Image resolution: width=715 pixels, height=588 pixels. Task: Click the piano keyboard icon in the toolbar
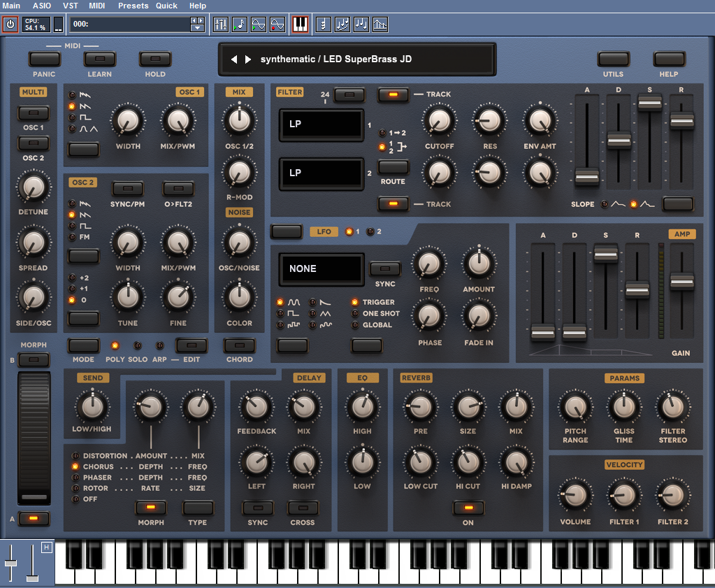[x=300, y=24]
